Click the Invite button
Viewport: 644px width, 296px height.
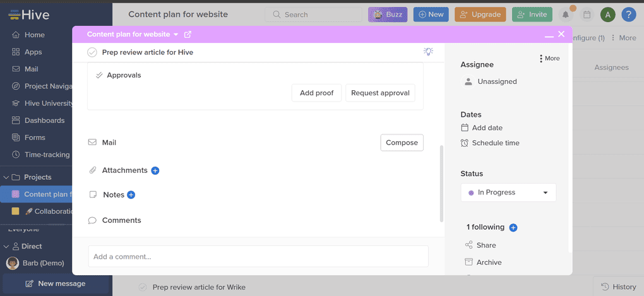point(532,15)
